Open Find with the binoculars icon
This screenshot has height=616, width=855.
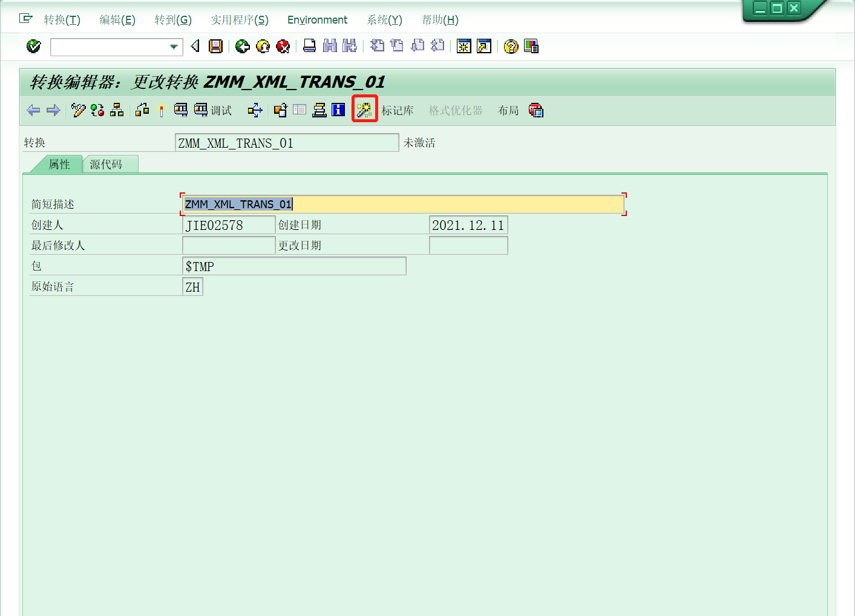click(x=330, y=46)
